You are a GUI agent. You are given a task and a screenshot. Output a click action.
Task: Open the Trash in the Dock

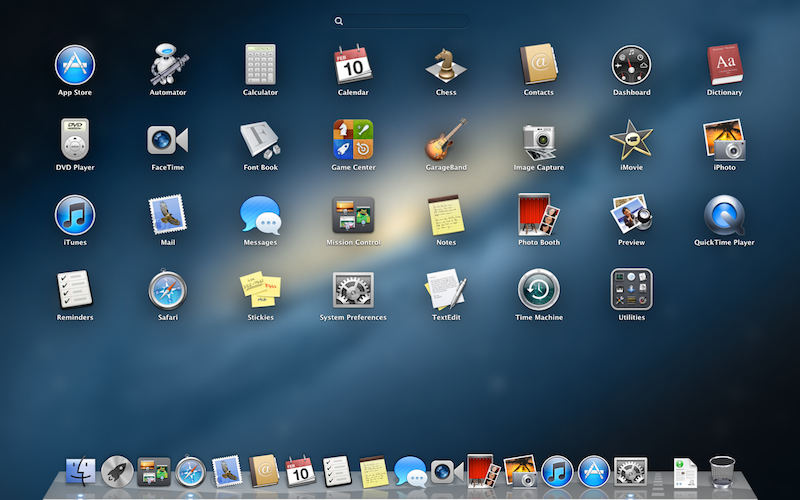pyautogui.click(x=722, y=471)
